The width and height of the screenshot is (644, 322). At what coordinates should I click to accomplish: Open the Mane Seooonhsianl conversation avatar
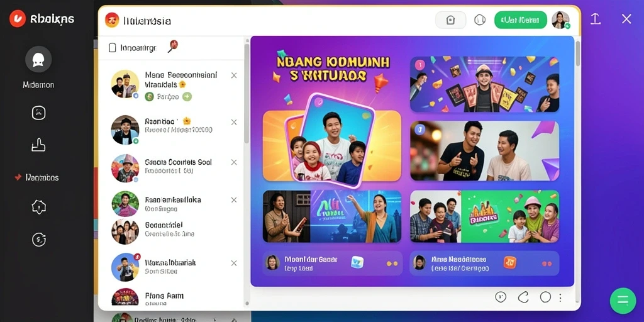(x=125, y=84)
